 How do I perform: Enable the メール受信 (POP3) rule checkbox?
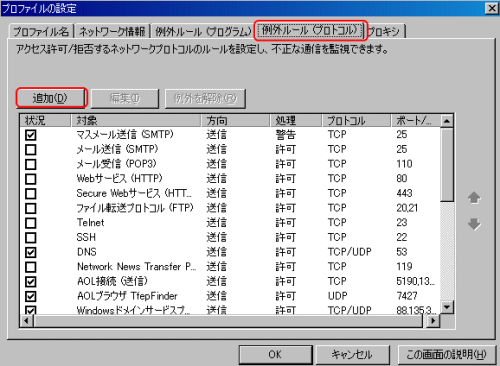pos(31,164)
